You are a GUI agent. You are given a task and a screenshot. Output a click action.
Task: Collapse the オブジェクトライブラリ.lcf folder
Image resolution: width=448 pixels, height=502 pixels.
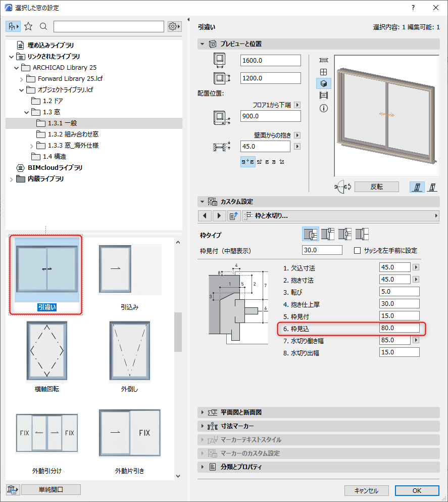click(21, 90)
